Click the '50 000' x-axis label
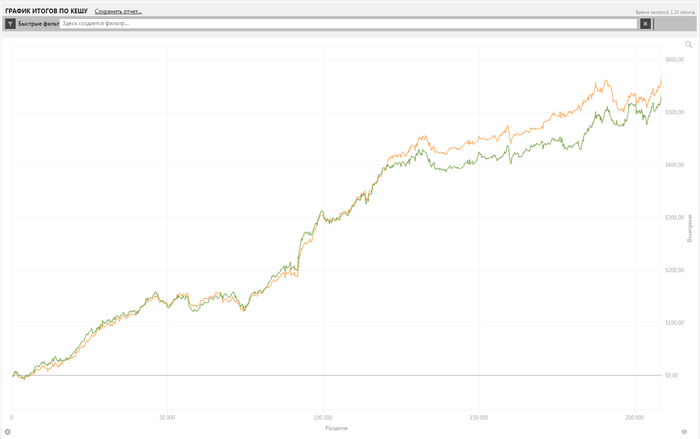 (167, 418)
